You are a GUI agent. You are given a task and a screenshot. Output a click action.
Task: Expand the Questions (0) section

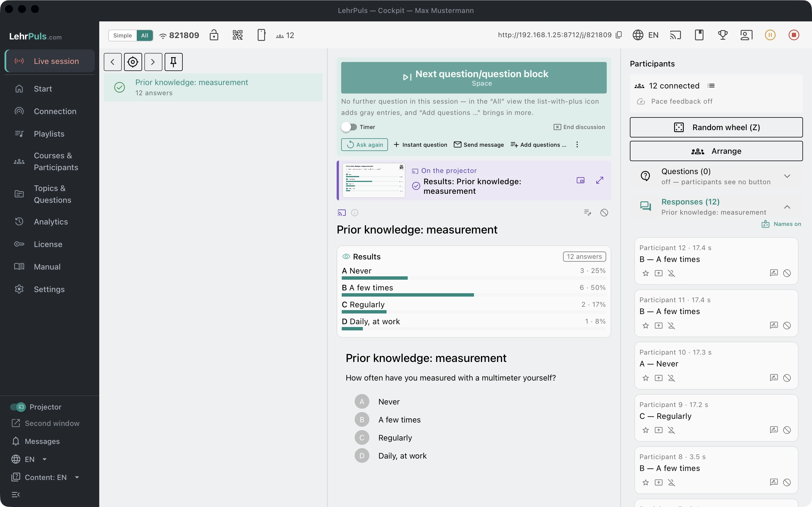[x=787, y=176]
